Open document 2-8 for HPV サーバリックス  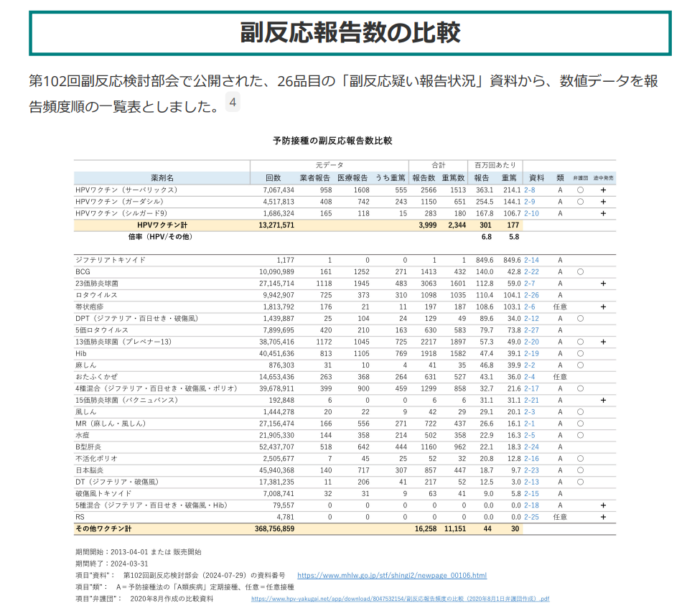(530, 190)
